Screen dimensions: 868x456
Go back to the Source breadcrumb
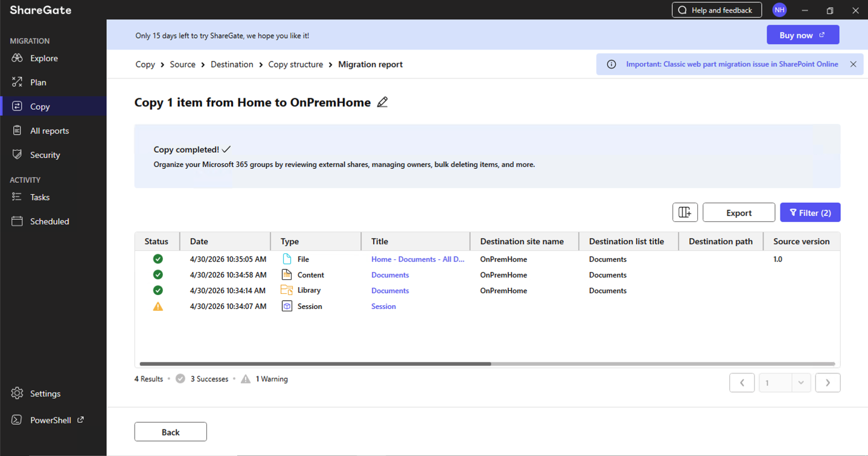coord(182,64)
